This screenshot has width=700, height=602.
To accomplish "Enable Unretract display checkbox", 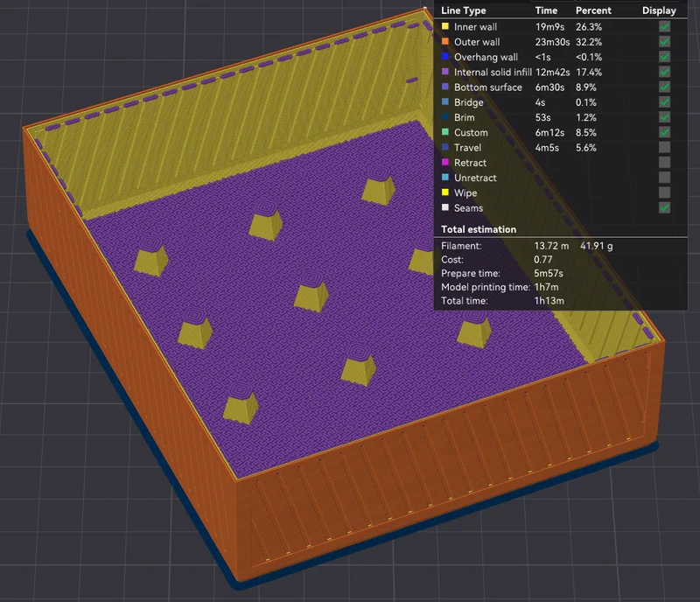I will 664,178.
